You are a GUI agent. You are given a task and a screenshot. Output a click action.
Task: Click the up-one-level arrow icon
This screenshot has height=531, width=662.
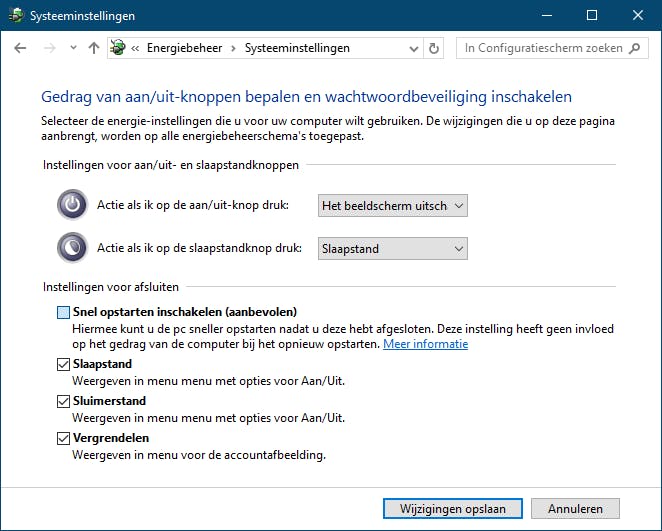tap(94, 48)
